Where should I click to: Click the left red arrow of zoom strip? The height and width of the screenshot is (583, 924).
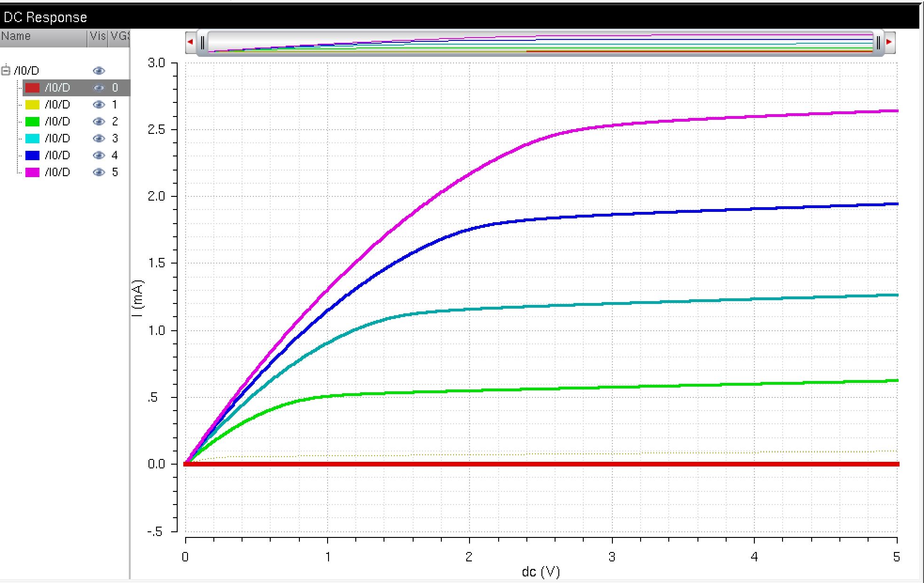[x=190, y=42]
